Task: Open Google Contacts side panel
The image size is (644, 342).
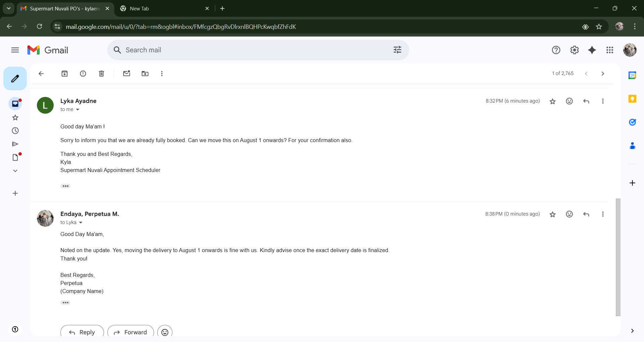Action: [632, 146]
